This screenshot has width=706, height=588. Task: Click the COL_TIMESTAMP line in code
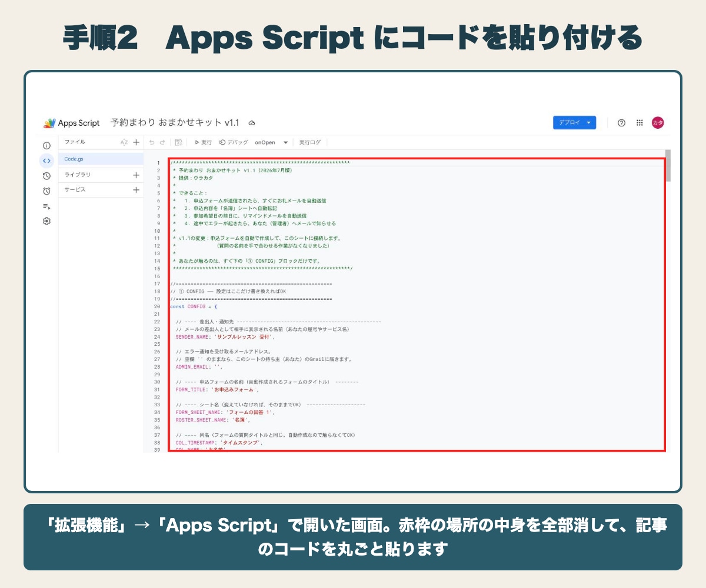(x=218, y=443)
